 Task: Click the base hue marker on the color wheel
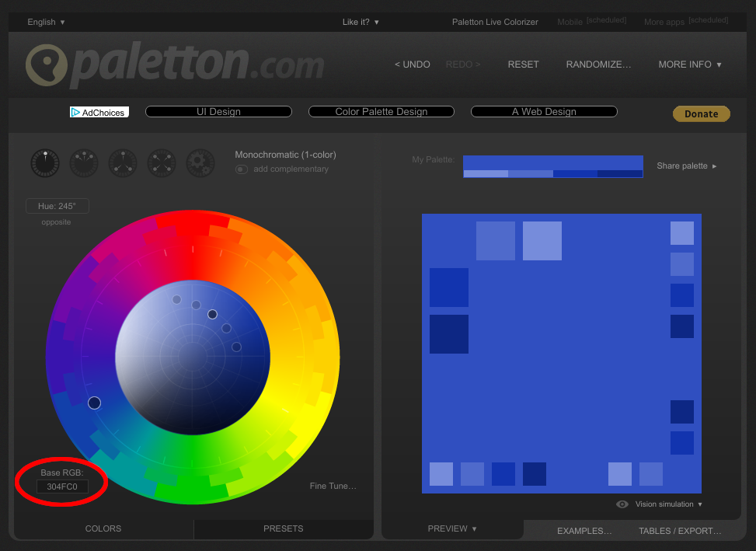tap(95, 403)
